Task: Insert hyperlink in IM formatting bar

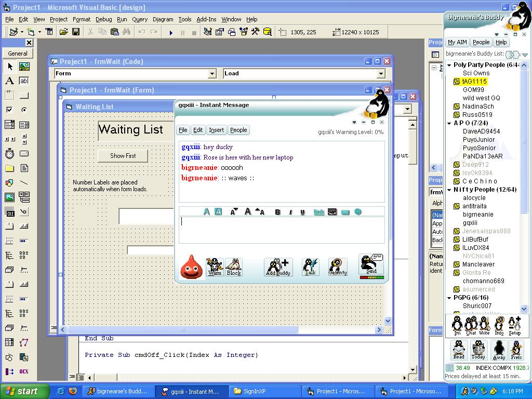Action: coord(319,212)
